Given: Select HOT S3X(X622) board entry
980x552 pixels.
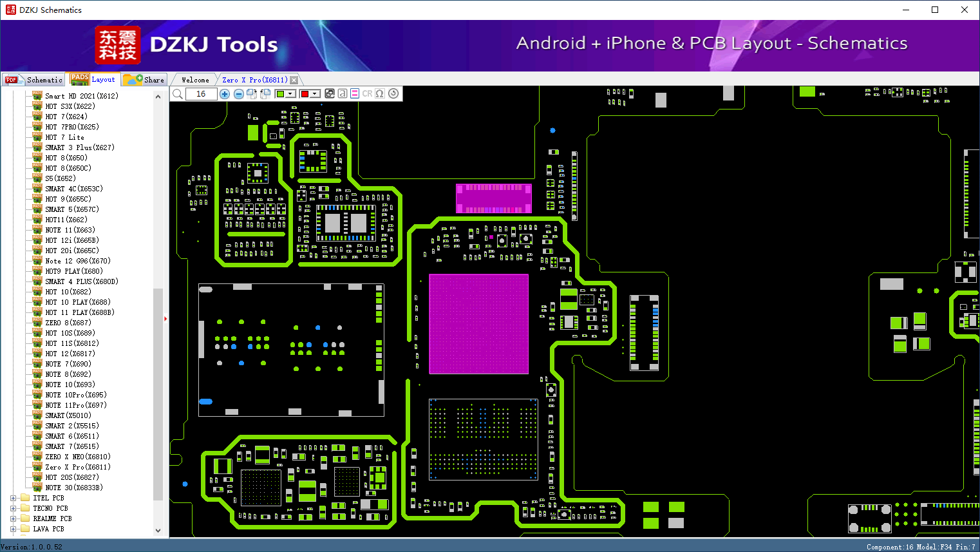Looking at the screenshot, I should click(x=70, y=106).
